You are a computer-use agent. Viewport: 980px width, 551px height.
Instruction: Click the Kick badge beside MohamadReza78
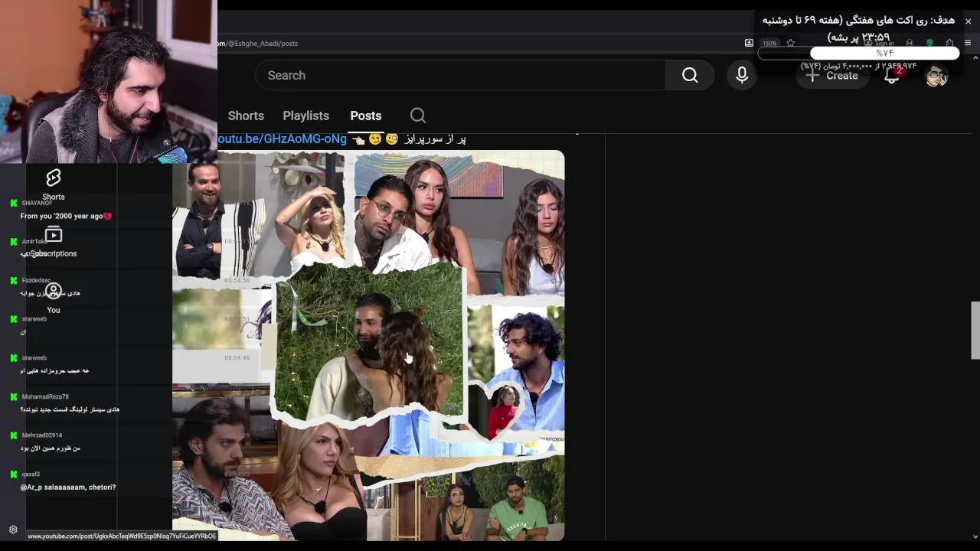point(14,396)
